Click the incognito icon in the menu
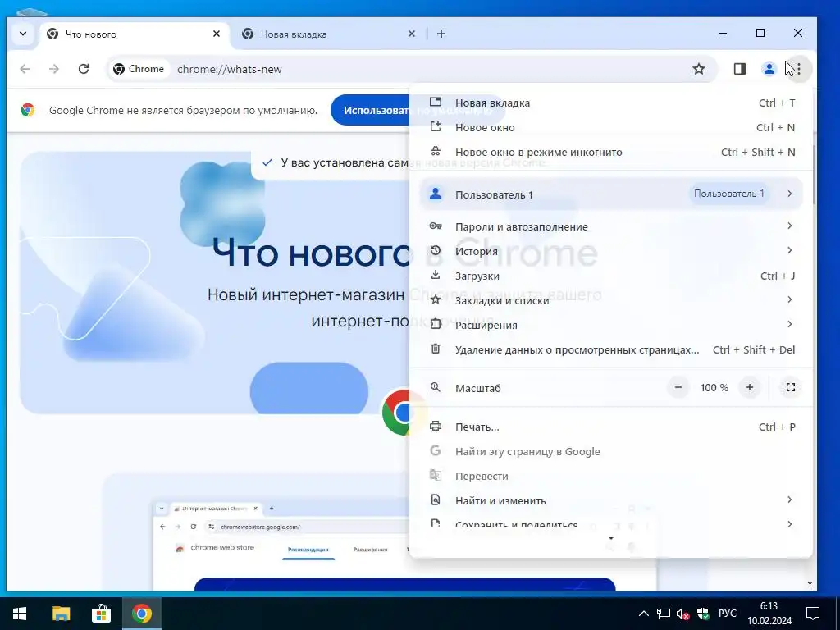This screenshot has height=630, width=840. [436, 151]
